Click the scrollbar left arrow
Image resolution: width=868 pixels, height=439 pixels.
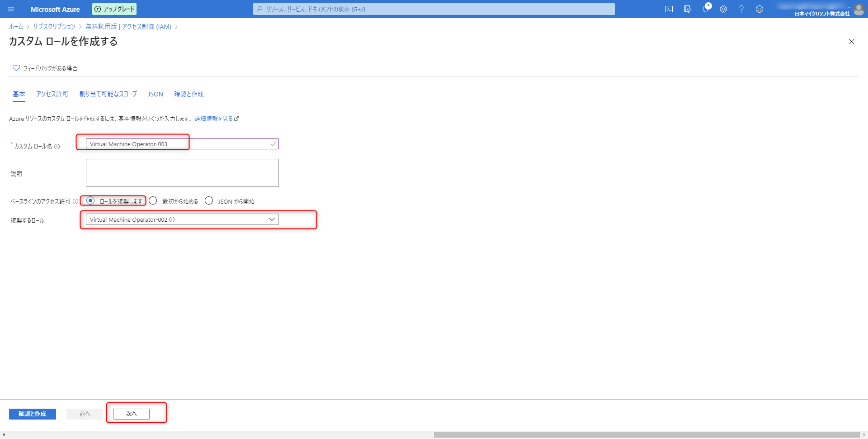(4, 435)
